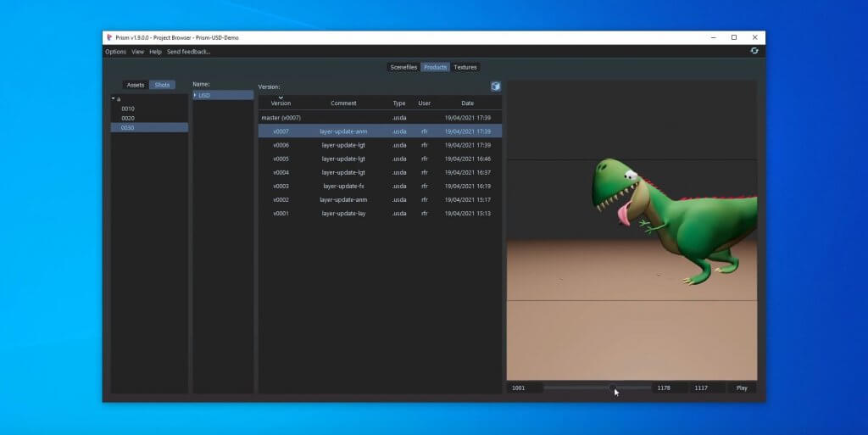The width and height of the screenshot is (868, 435).
Task: Maximize the Prism Project Browser window
Action: tap(734, 37)
